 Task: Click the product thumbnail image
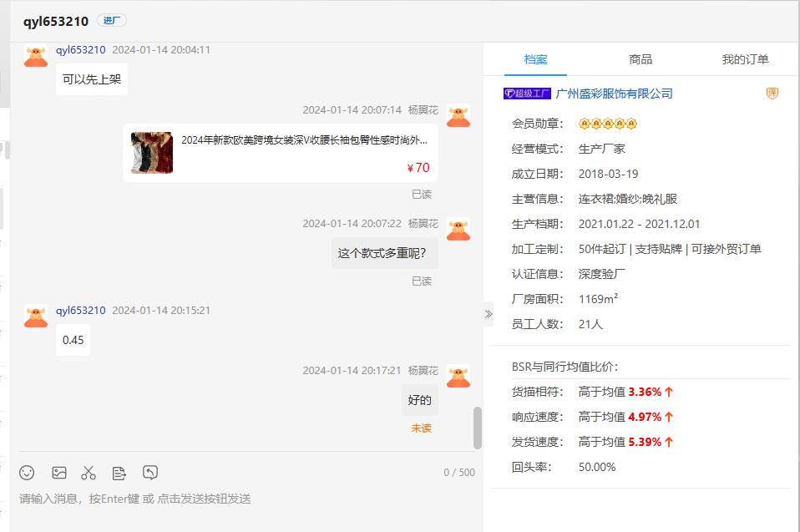[x=152, y=153]
